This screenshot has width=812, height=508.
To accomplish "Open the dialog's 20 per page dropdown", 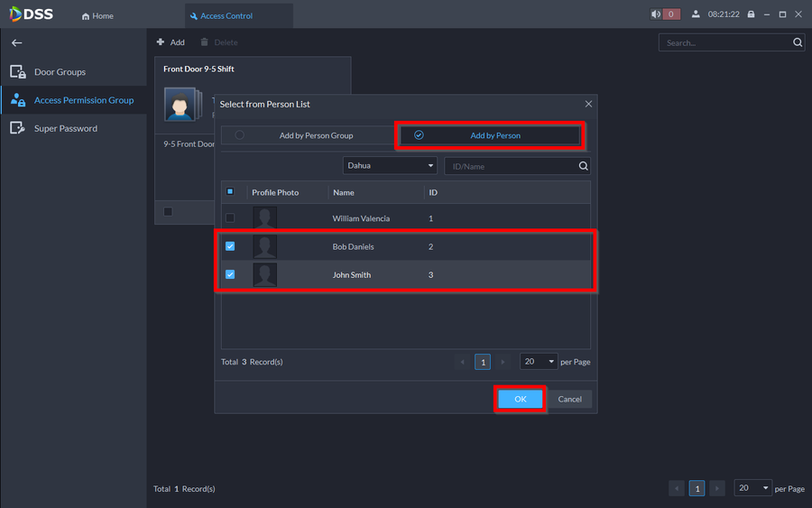I will [539, 362].
